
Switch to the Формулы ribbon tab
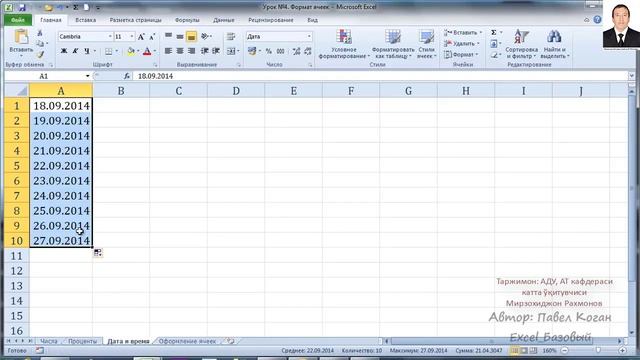[187, 20]
